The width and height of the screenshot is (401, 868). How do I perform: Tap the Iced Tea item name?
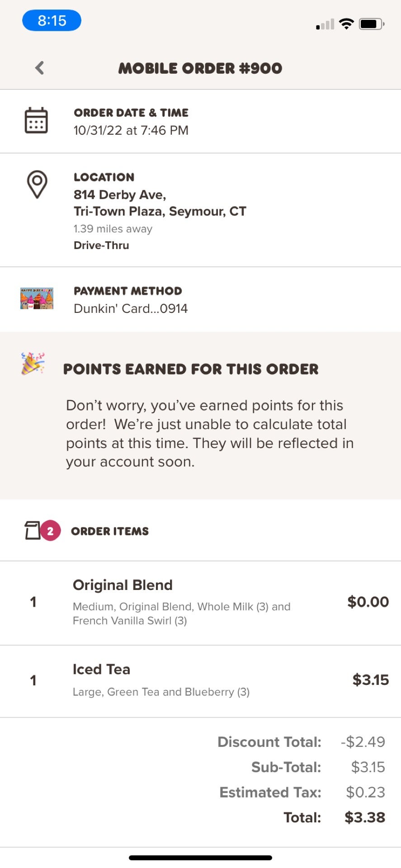101,669
